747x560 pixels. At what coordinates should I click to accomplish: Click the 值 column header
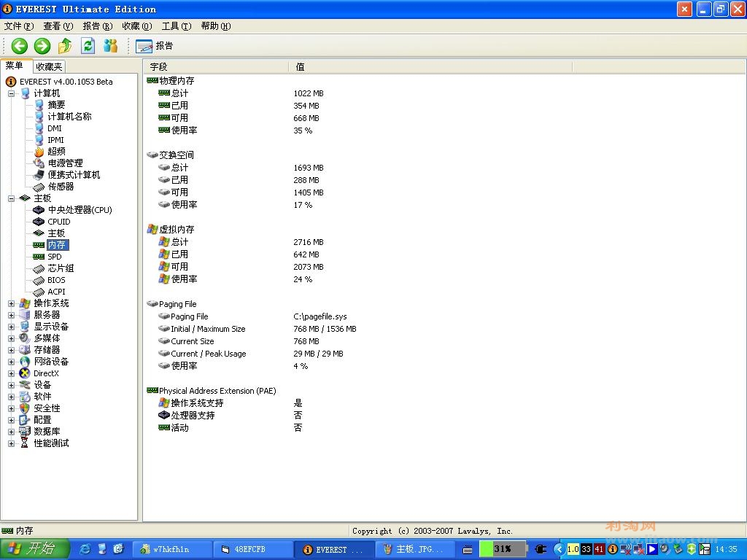430,66
